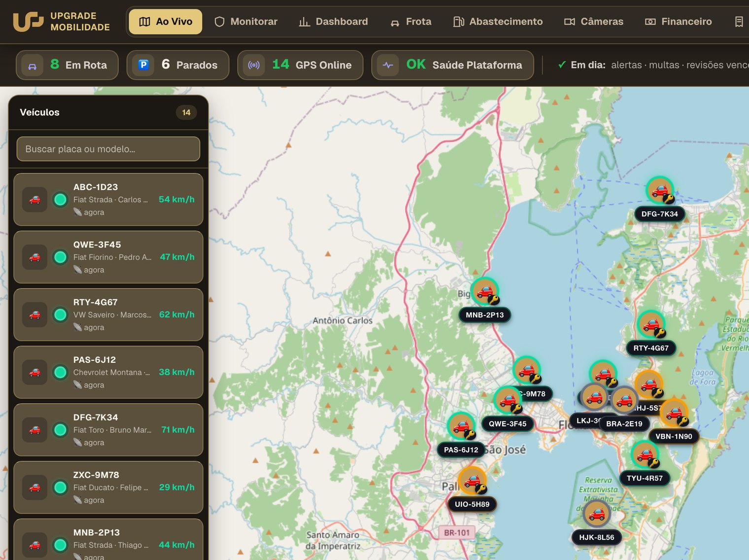Click the 54 km/h speed value
Screen dimensions: 749x560
pyautogui.click(x=176, y=200)
